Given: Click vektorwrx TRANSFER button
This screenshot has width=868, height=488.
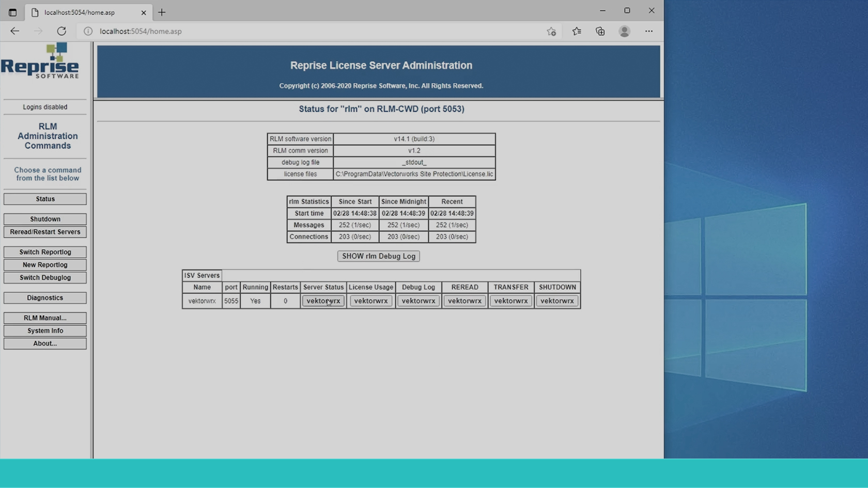Looking at the screenshot, I should pyautogui.click(x=511, y=301).
